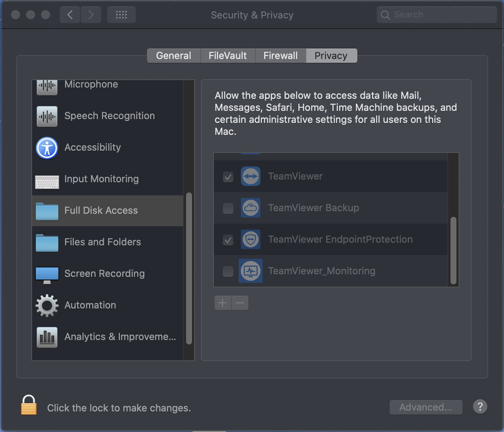Uncheck TeamViewer EndpointProtection checkbox
504x432 pixels.
point(228,240)
